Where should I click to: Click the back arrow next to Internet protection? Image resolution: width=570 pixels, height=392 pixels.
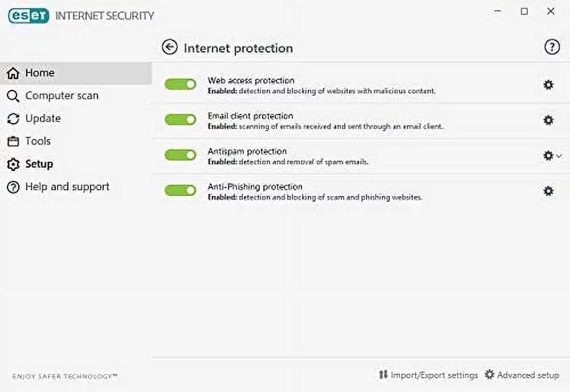tap(169, 47)
